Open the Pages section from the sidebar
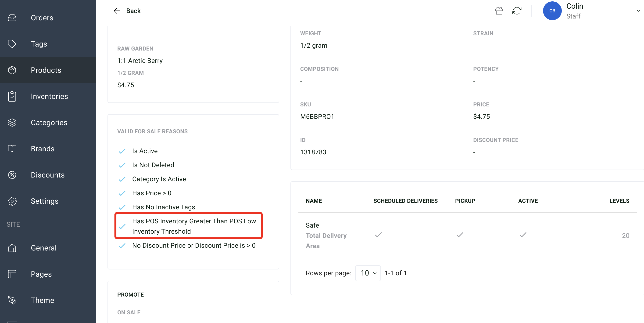This screenshot has height=323, width=644. click(41, 274)
